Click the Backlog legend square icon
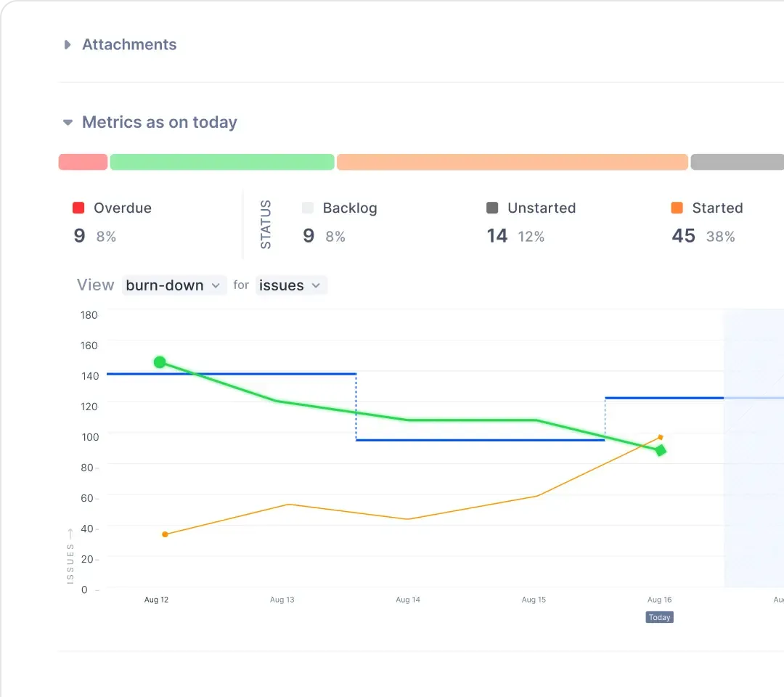The image size is (784, 697). pos(308,208)
